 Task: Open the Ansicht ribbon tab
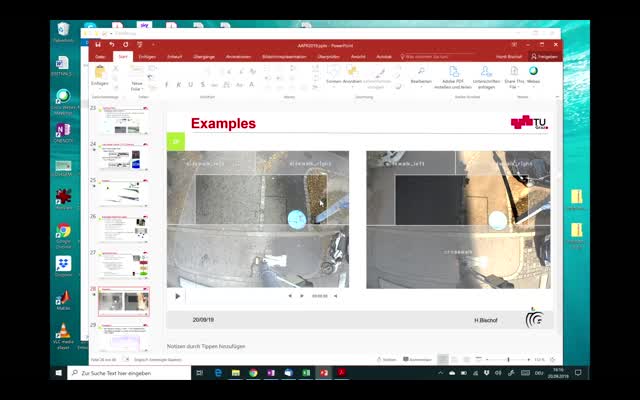358,57
